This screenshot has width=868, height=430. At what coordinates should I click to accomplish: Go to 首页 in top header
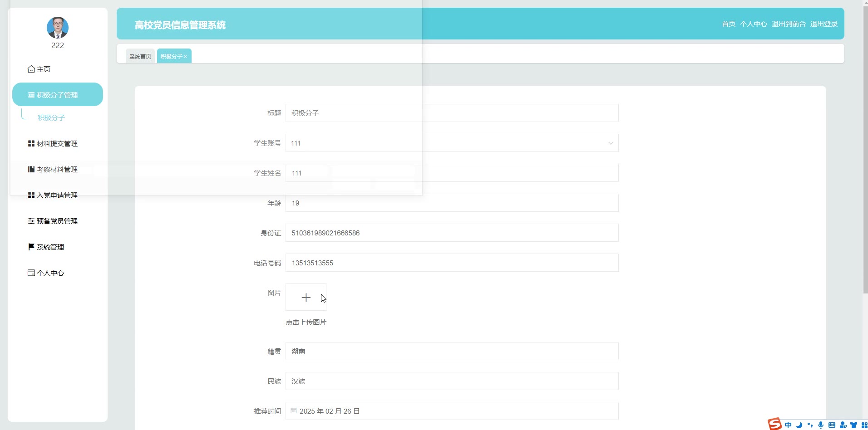coord(729,24)
